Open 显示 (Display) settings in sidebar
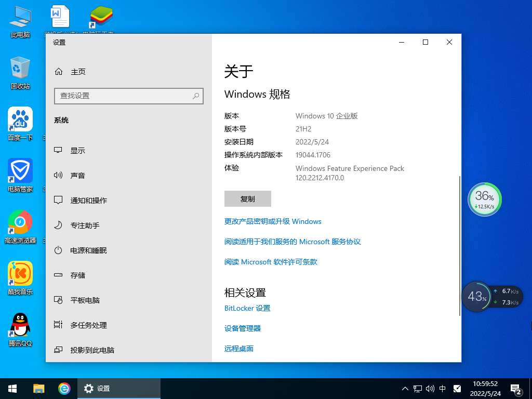This screenshot has width=532, height=399. click(x=78, y=150)
